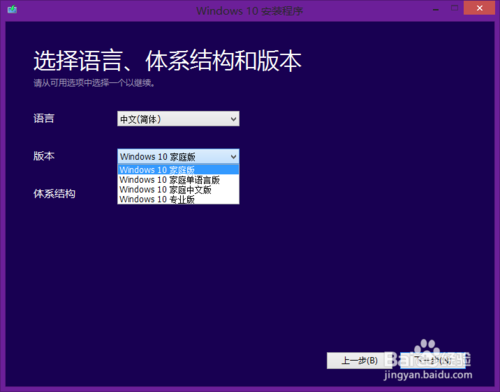The width and height of the screenshot is (500, 392).
Task: Choose Windows 10 家庭中文版 option
Action: point(178,189)
